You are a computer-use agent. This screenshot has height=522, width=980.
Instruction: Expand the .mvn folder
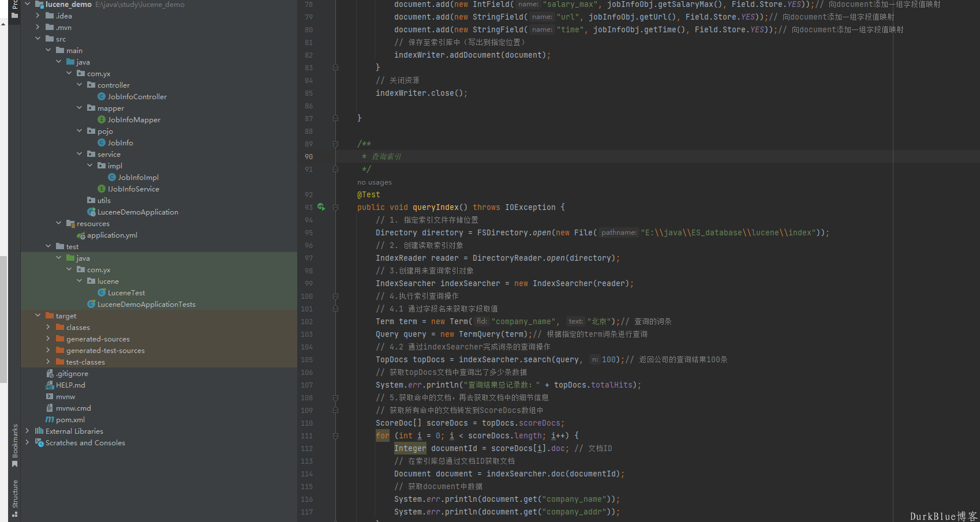[38, 27]
